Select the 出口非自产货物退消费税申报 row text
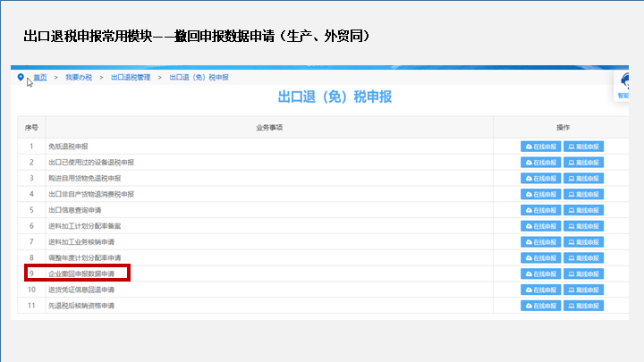 click(x=91, y=194)
